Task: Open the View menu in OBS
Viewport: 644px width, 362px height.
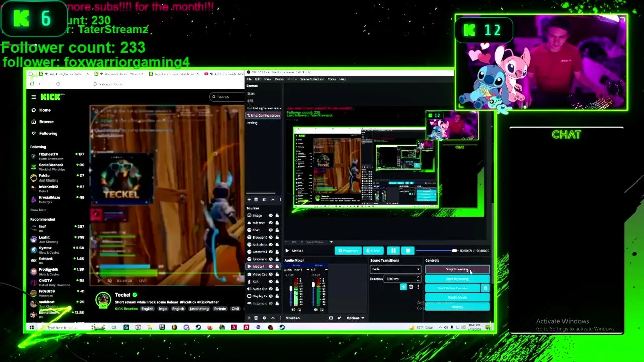Action: tap(268, 79)
